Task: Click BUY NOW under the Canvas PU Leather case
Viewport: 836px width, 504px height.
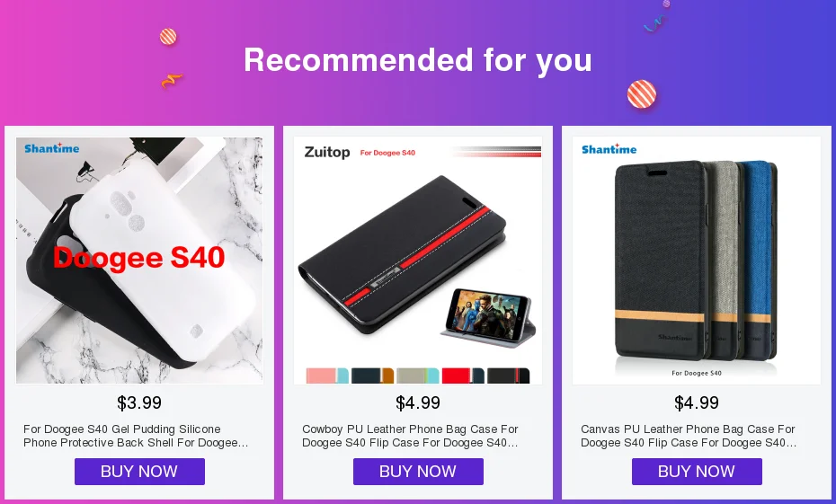Action: (697, 472)
